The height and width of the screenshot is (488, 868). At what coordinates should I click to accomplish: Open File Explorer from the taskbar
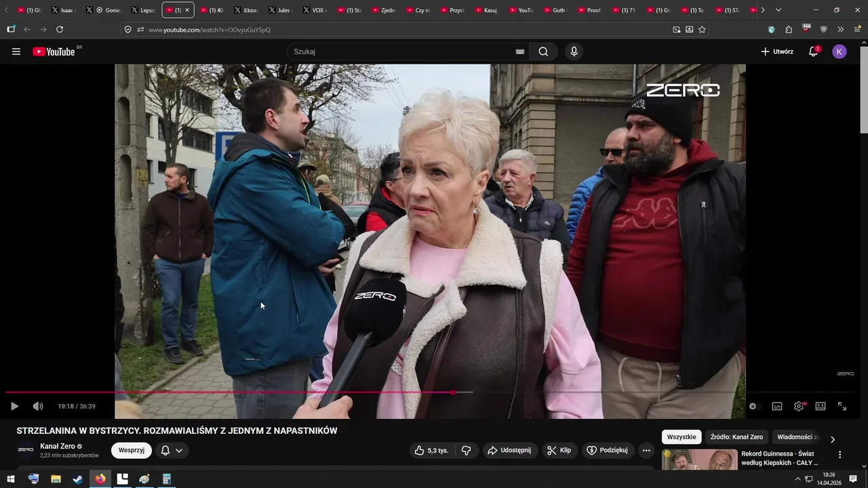[56, 479]
